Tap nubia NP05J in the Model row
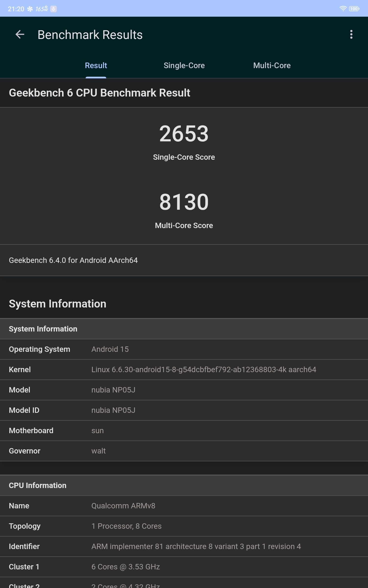The image size is (368, 588). pyautogui.click(x=113, y=390)
